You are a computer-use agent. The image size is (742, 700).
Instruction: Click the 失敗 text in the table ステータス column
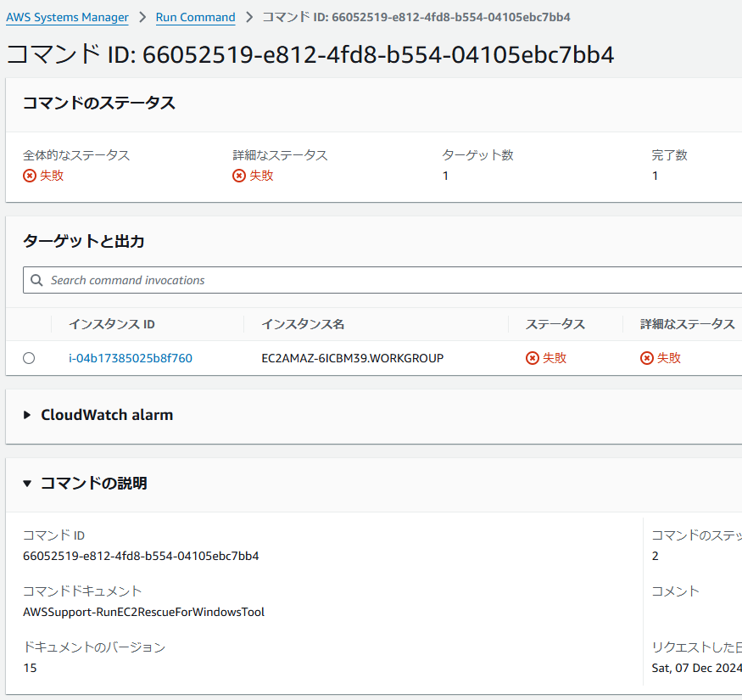click(554, 358)
